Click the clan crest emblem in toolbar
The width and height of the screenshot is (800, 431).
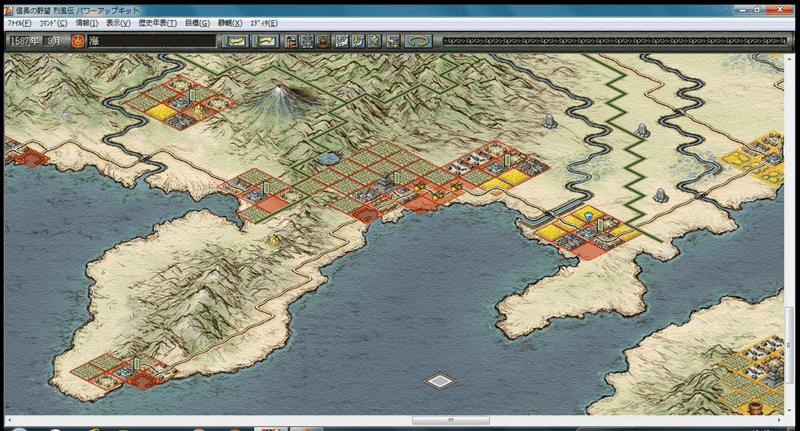(x=78, y=41)
